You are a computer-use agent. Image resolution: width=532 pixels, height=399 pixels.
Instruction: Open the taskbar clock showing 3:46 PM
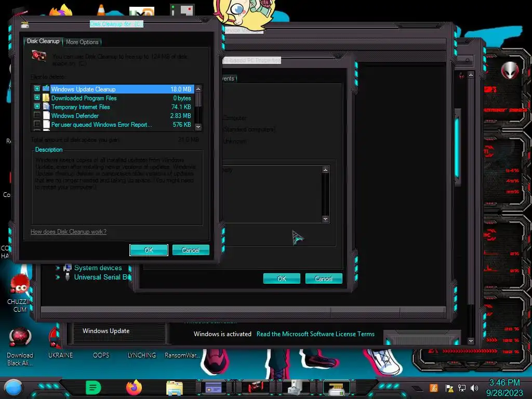(x=504, y=388)
